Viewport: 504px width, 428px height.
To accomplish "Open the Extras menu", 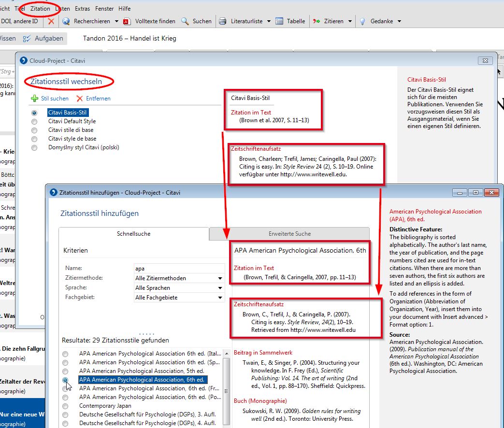I will (82, 9).
